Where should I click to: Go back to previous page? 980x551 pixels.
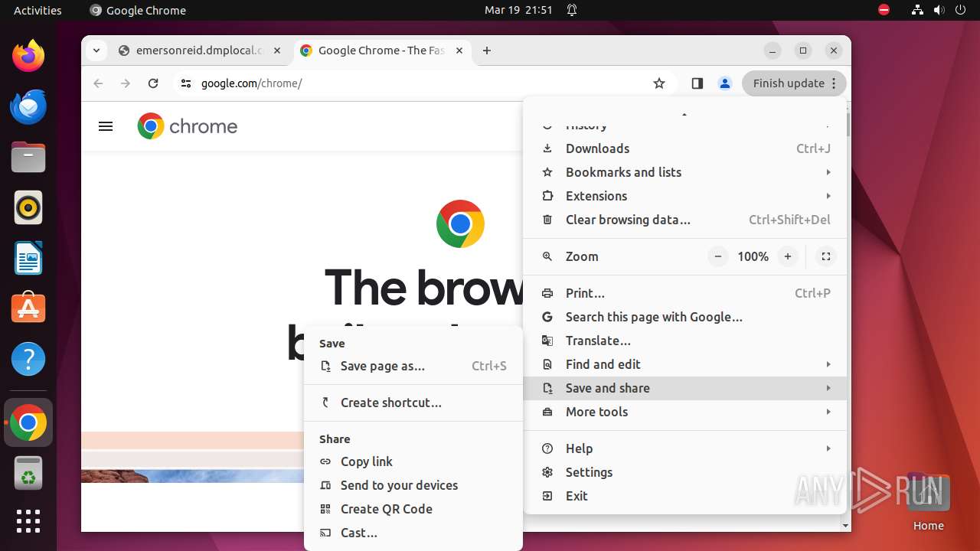pos(98,83)
